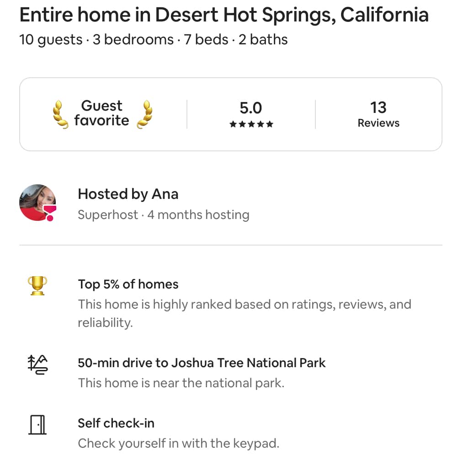Click the Joshua Tree National Park highlight

pos(202,363)
